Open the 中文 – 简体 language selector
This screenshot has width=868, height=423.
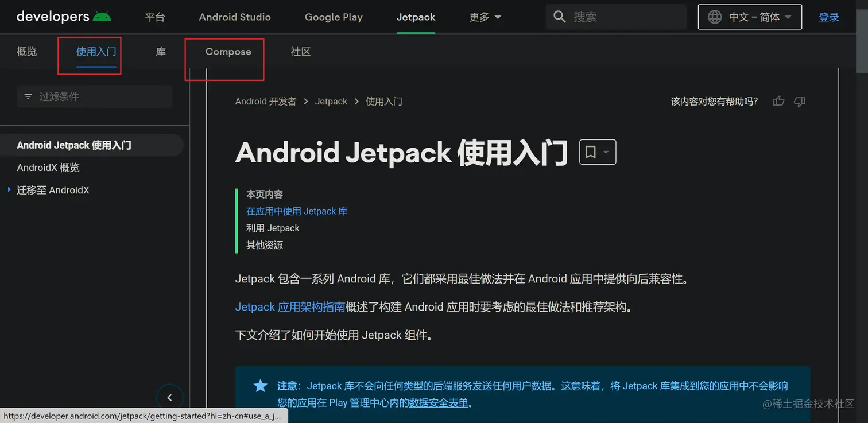(750, 17)
